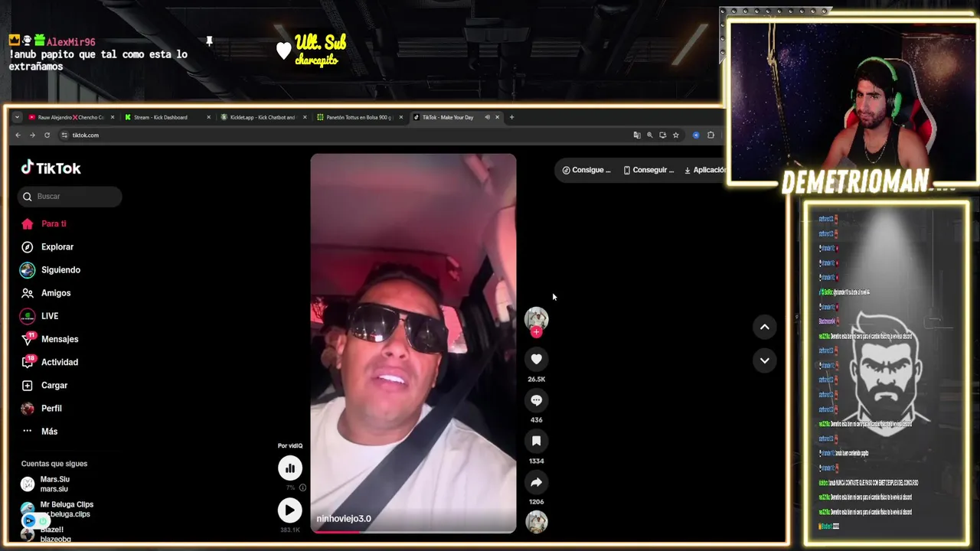Click the site info icon beside URL
This screenshot has height=551, width=980.
(64, 135)
